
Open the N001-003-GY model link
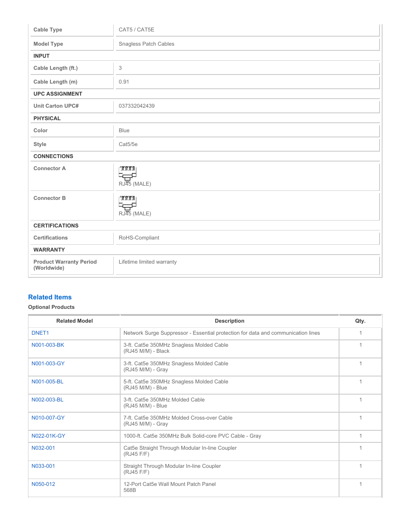pyautogui.click(x=48, y=364)
